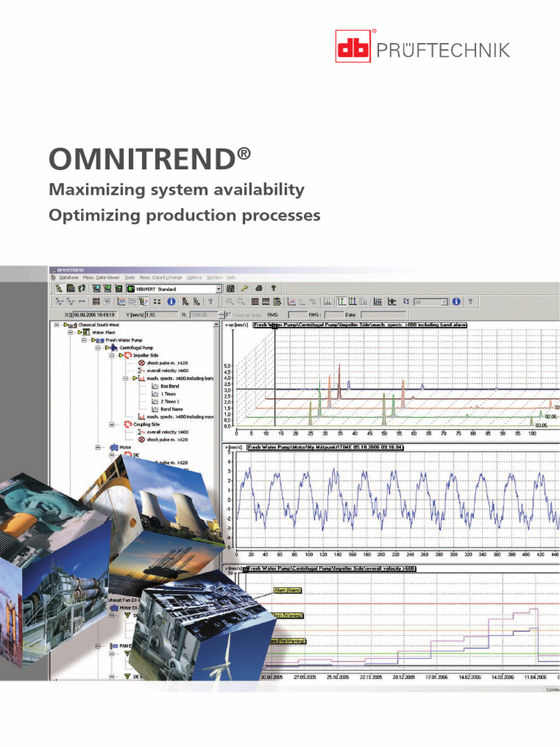This screenshot has width=560, height=747.
Task: Click the yellow wrench settings icon
Action: [x=244, y=288]
